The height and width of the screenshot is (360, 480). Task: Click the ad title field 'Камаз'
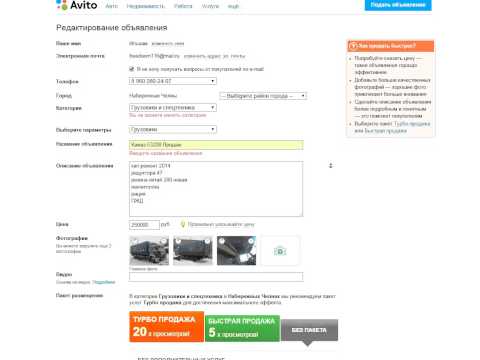click(x=216, y=145)
